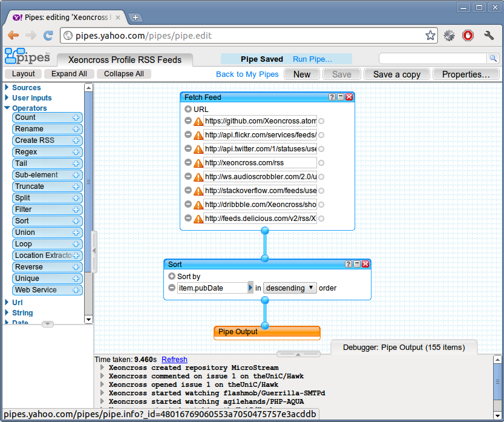The height and width of the screenshot is (422, 504).
Task: Open the Layout menu
Action: click(x=23, y=74)
